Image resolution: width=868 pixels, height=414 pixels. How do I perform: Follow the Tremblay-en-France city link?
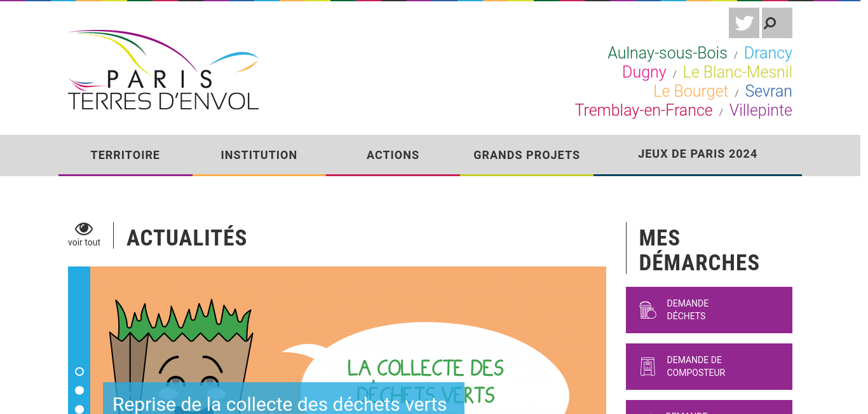644,110
